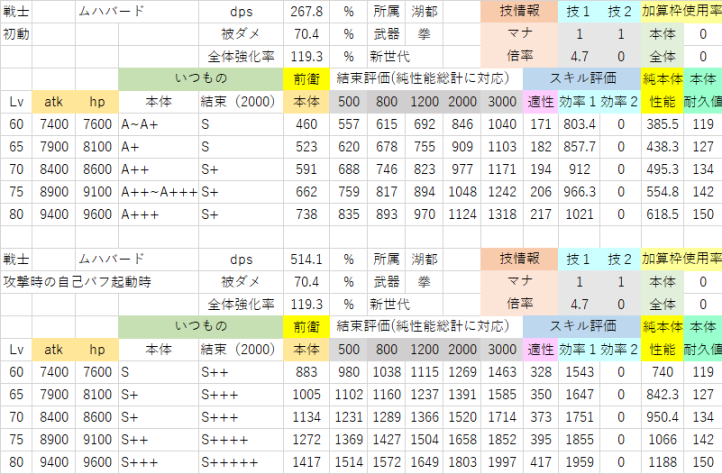Select the 性能 value 554.8

pos(662,192)
